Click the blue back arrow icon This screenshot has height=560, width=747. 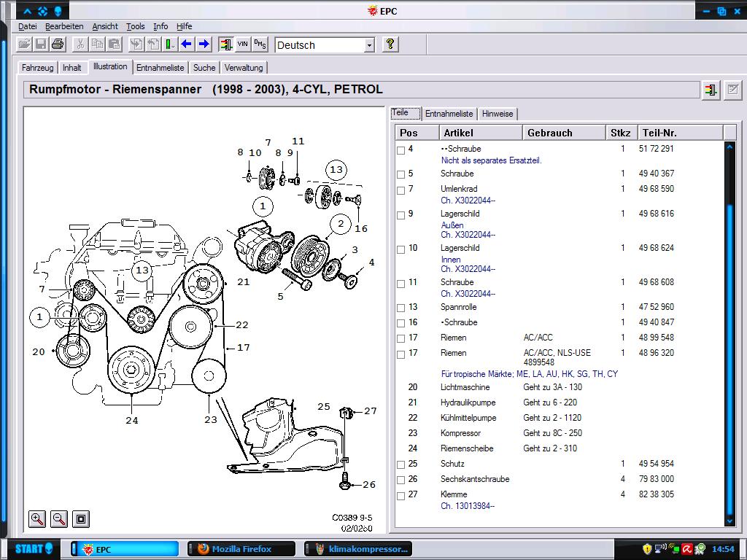186,44
